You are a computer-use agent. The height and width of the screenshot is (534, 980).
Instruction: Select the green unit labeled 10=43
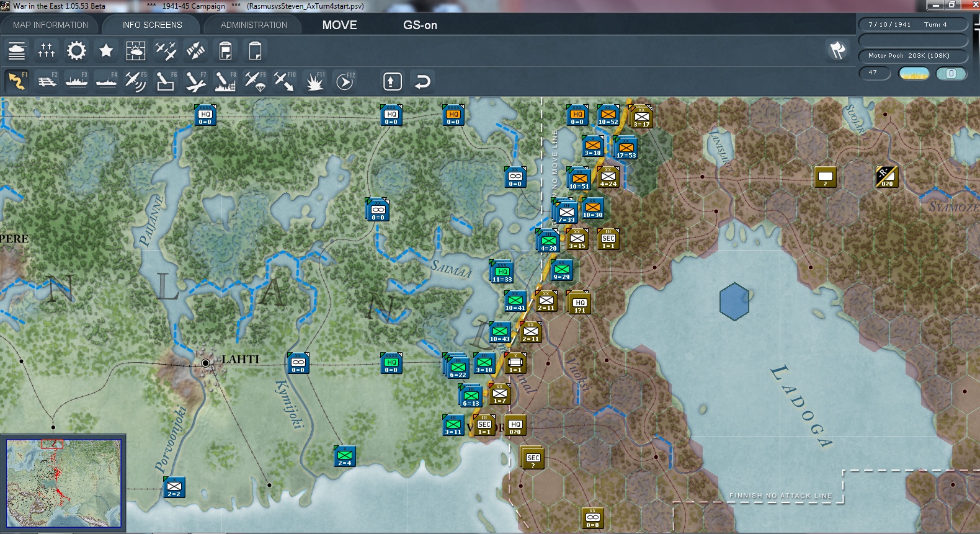499,332
